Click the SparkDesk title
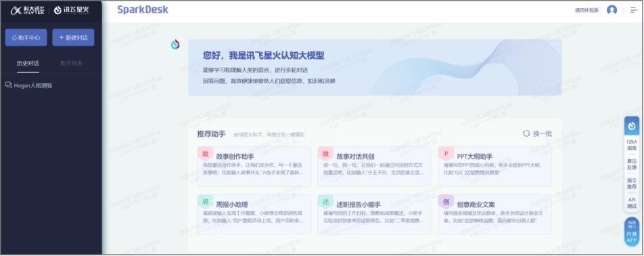Viewport: 644px width, 256px height. coord(143,10)
